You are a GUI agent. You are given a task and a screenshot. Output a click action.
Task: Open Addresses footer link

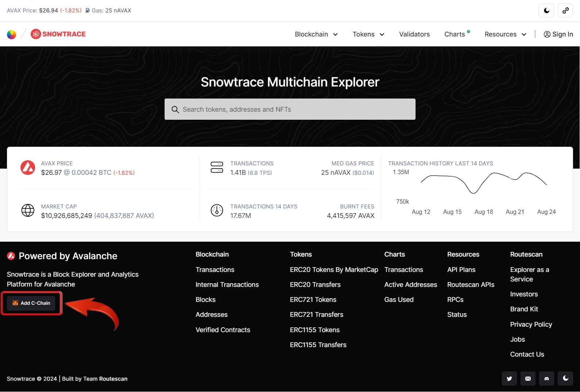pyautogui.click(x=212, y=315)
